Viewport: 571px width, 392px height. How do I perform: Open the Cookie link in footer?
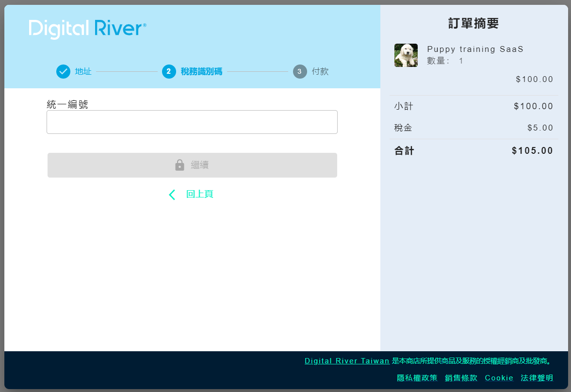(x=499, y=377)
